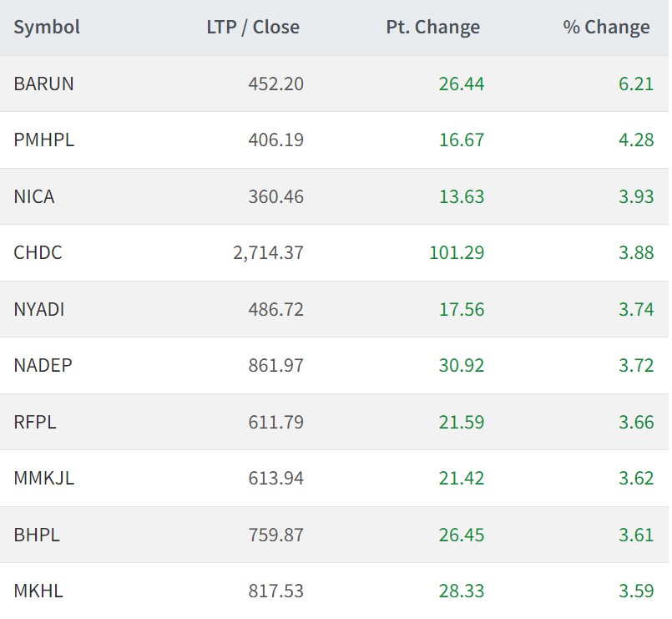672x619 pixels.
Task: Sort by % Change column header
Action: tap(606, 27)
